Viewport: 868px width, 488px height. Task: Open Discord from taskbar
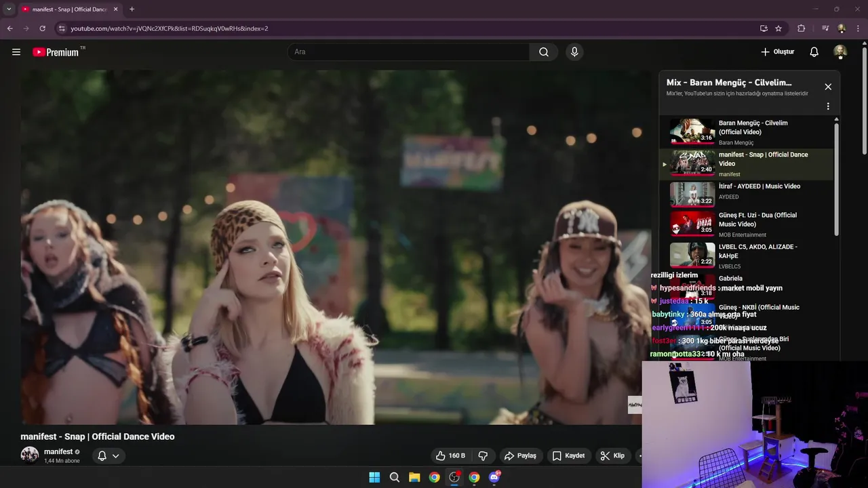click(x=494, y=477)
